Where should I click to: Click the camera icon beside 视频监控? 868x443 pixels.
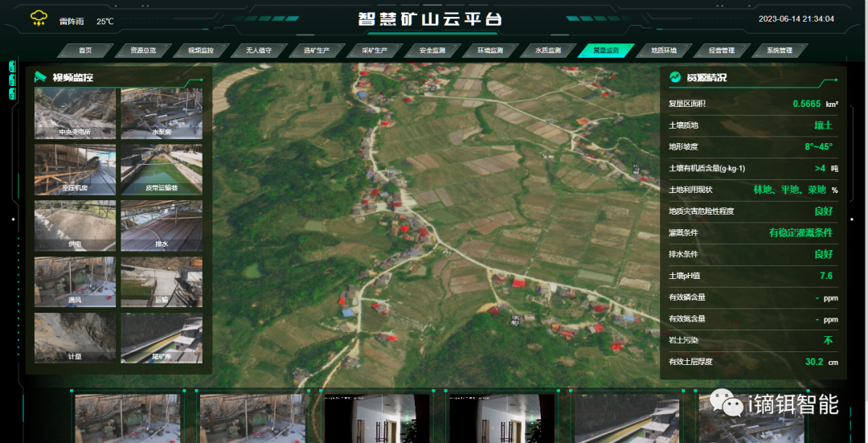(x=40, y=77)
